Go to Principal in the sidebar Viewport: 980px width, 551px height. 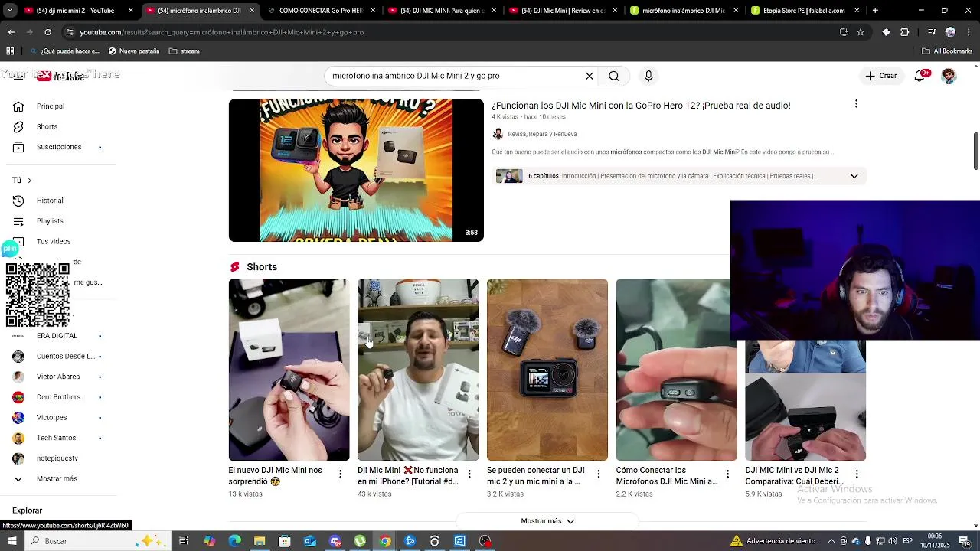click(x=51, y=106)
